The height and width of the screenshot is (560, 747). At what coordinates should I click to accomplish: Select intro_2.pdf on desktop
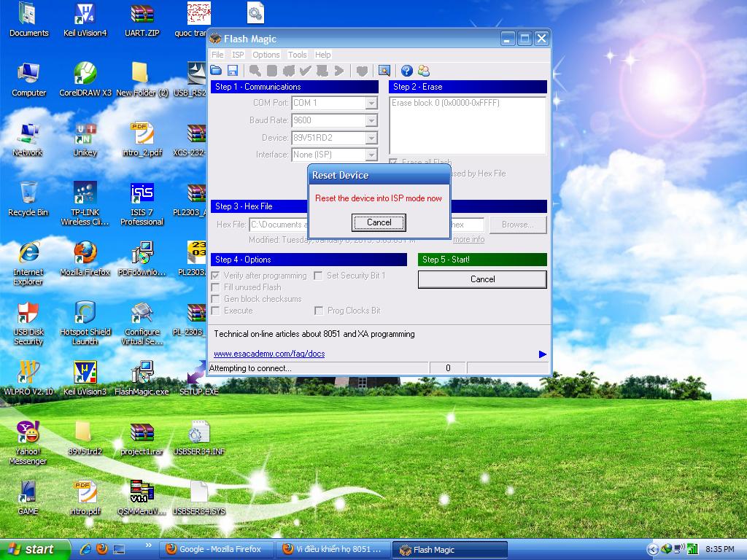tap(142, 139)
